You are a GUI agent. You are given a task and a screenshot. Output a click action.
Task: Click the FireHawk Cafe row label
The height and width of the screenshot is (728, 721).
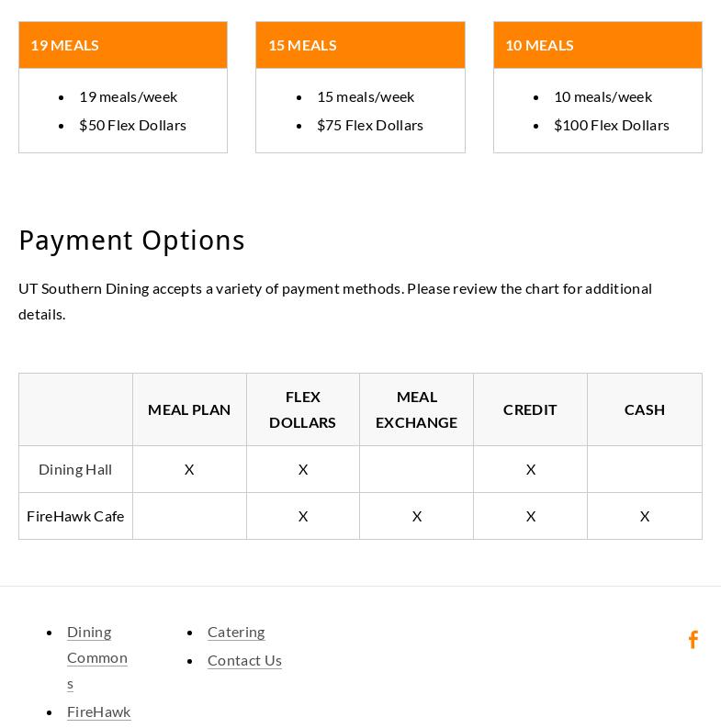[75, 516]
